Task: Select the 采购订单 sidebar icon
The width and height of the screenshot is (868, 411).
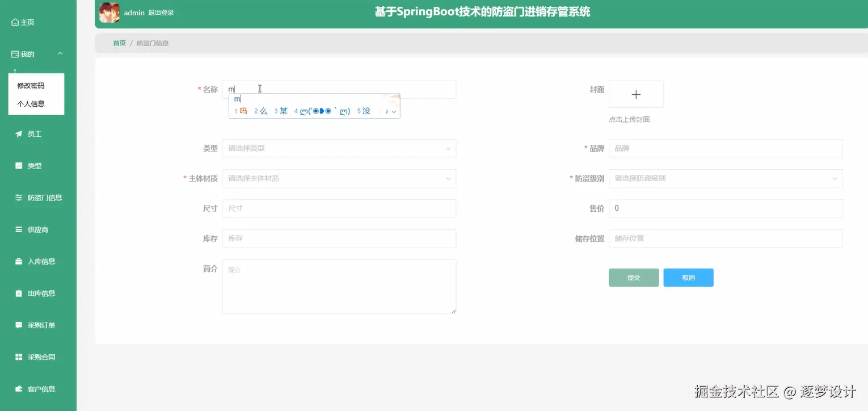Action: tap(18, 325)
